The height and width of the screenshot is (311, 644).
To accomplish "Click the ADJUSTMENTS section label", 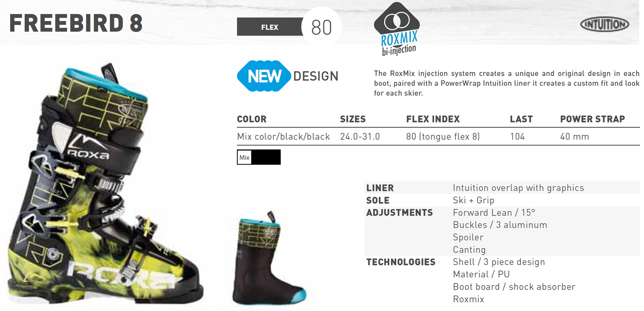I will pos(400,213).
